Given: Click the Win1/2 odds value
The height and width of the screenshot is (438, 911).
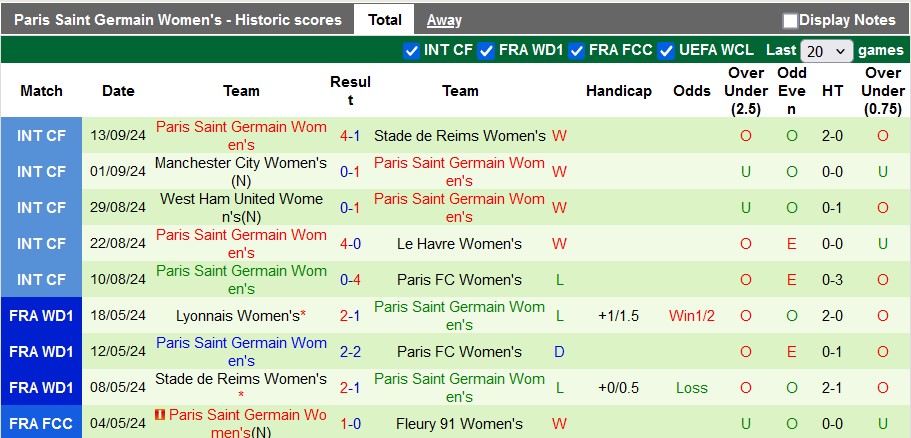Looking at the screenshot, I should coord(692,316).
